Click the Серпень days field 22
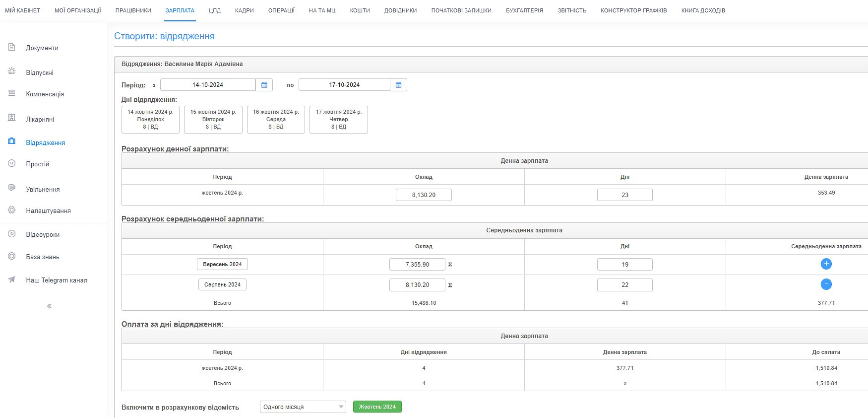 pyautogui.click(x=625, y=285)
